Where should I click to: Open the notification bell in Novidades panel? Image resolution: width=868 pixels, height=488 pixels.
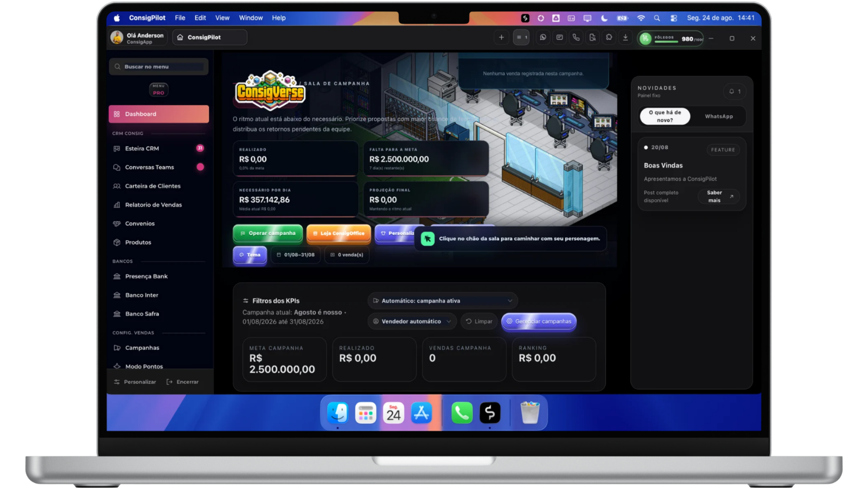(x=735, y=92)
